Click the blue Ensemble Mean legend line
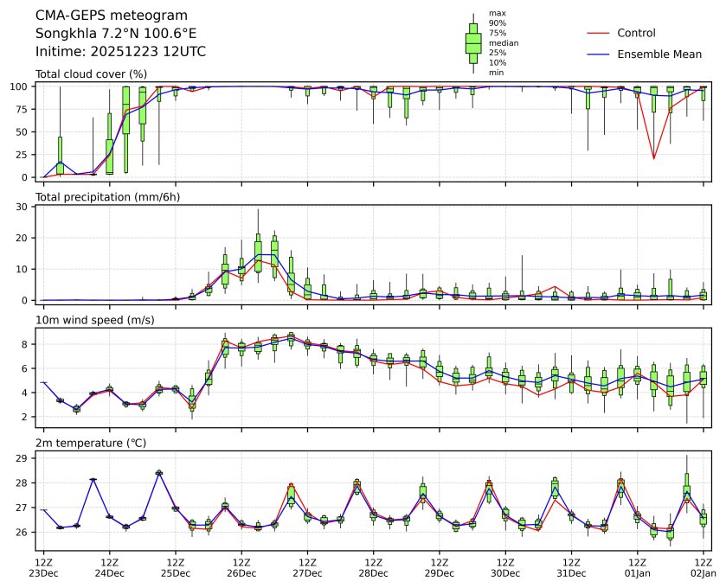The width and height of the screenshot is (726, 588). [x=600, y=54]
